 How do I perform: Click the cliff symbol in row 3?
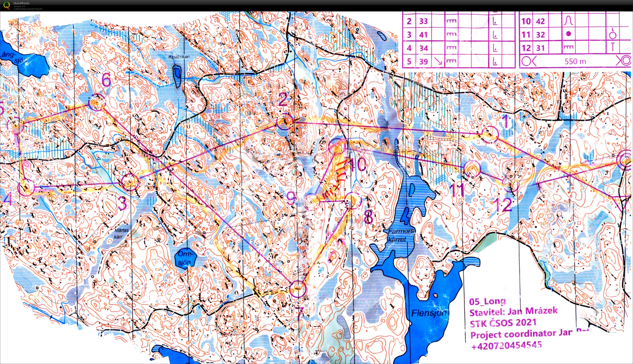pyautogui.click(x=451, y=34)
